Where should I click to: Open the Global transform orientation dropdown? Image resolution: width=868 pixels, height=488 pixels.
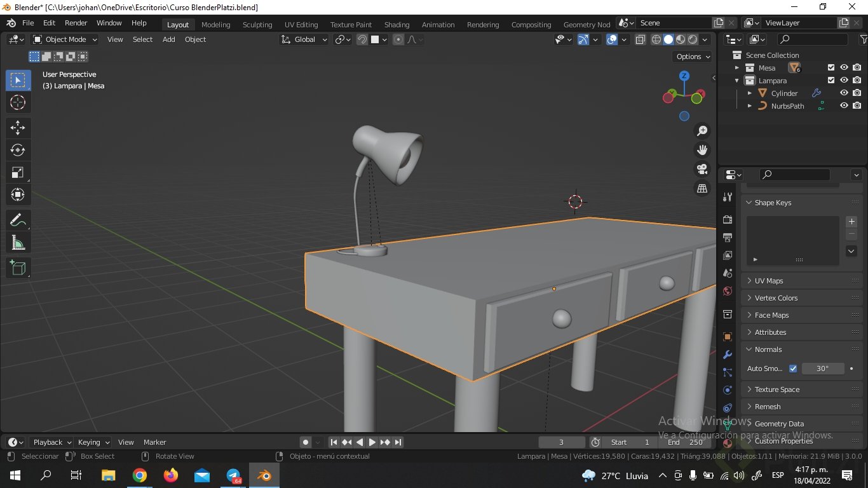click(x=304, y=39)
